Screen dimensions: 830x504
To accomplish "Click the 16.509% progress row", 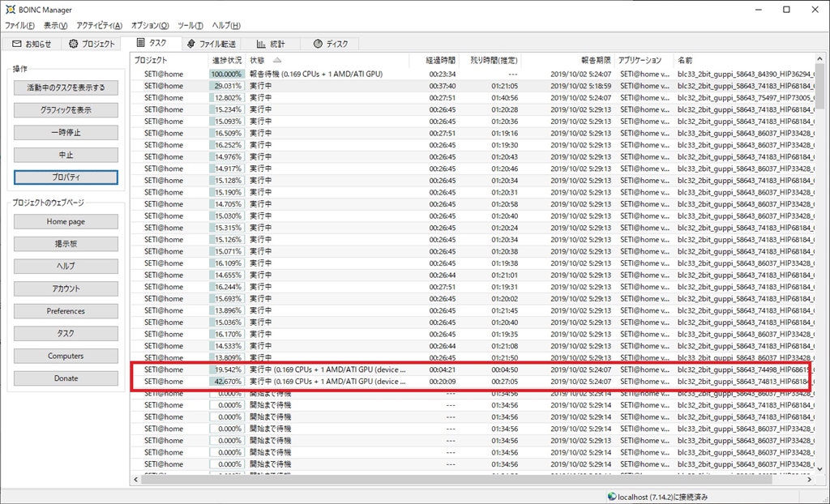I will pyautogui.click(x=473, y=134).
